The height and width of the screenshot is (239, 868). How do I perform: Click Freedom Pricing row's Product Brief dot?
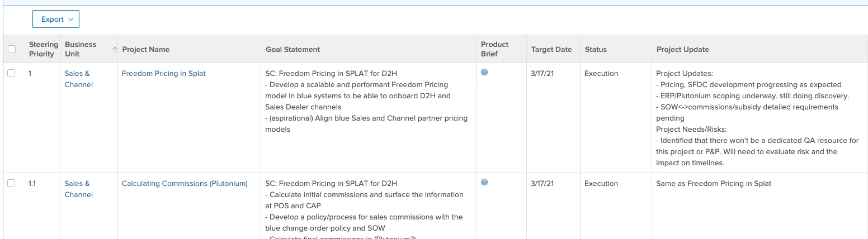pyautogui.click(x=484, y=72)
